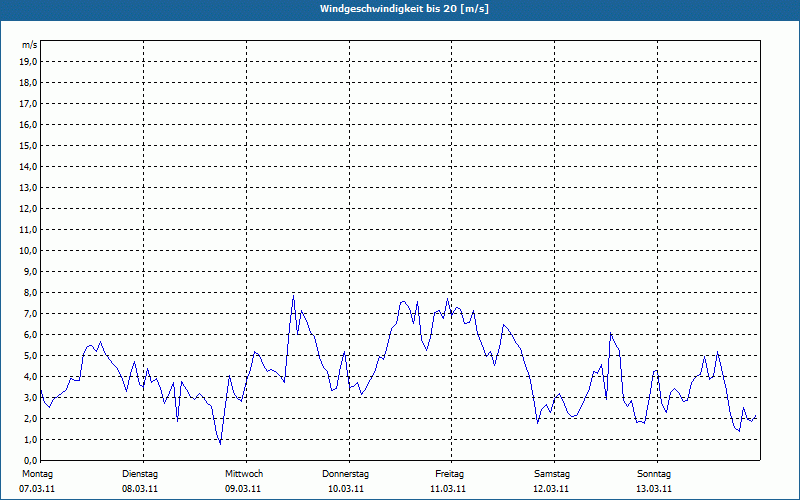Click the 'Sonntag' day label
This screenshot has height=500, width=800.
pos(654,474)
